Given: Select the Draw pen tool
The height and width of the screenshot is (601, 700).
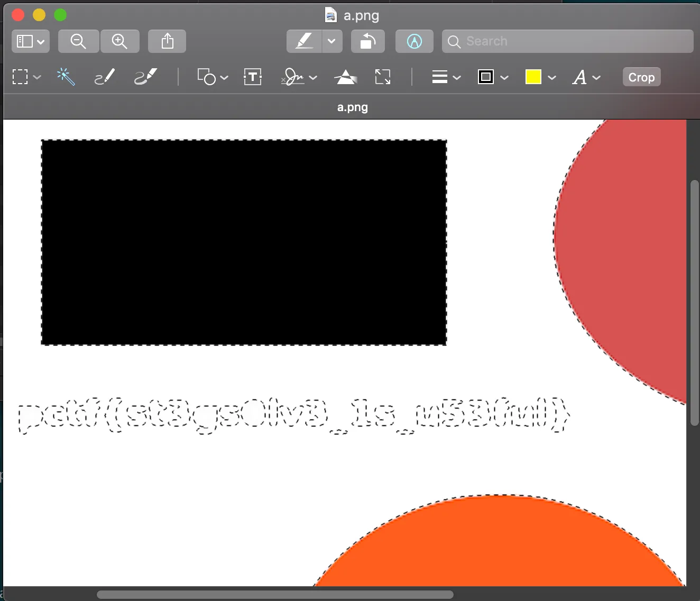Looking at the screenshot, I should coord(145,77).
